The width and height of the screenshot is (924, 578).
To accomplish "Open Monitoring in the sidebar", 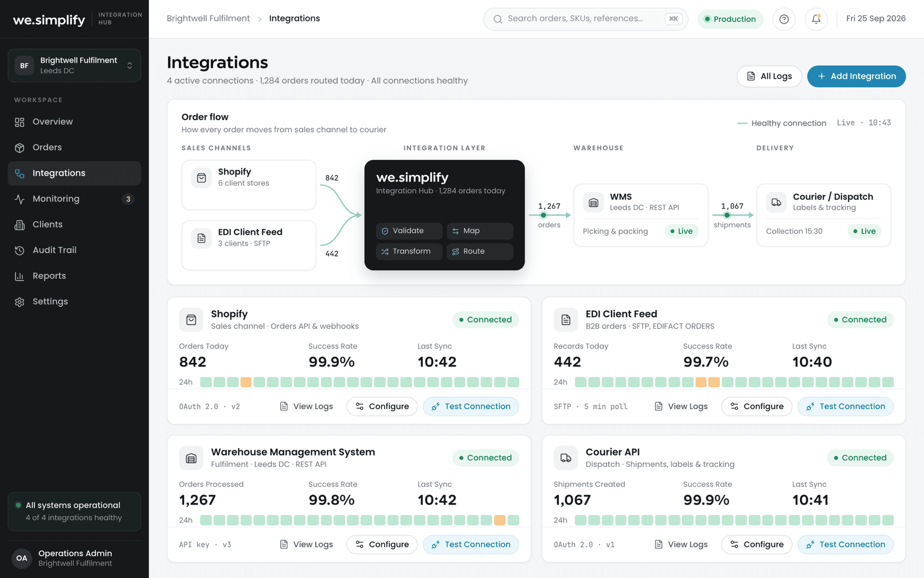I will point(74,199).
